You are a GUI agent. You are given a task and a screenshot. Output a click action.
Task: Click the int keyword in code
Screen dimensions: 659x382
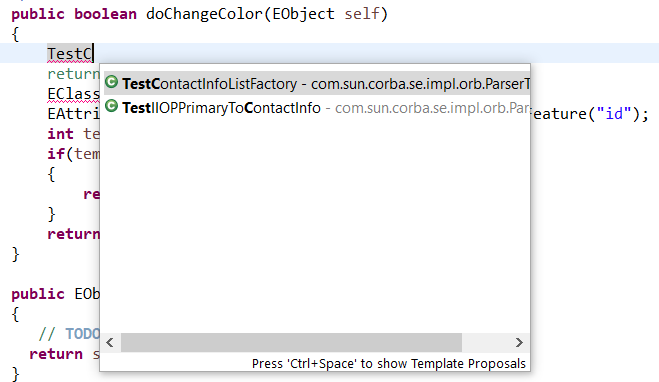click(60, 134)
